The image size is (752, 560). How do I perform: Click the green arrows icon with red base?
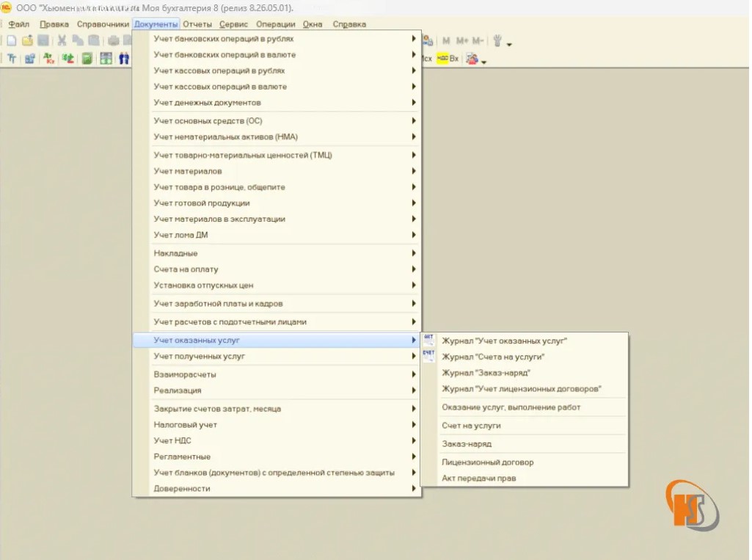[68, 59]
